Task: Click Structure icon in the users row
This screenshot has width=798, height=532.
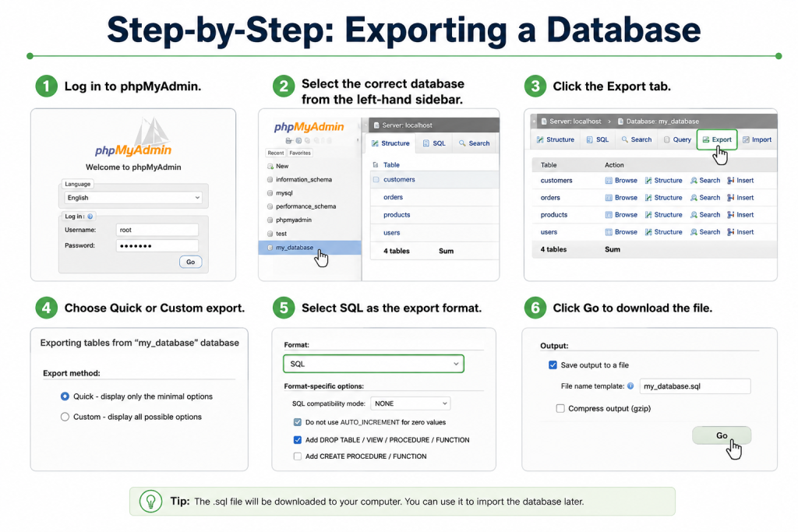Action: [648, 232]
